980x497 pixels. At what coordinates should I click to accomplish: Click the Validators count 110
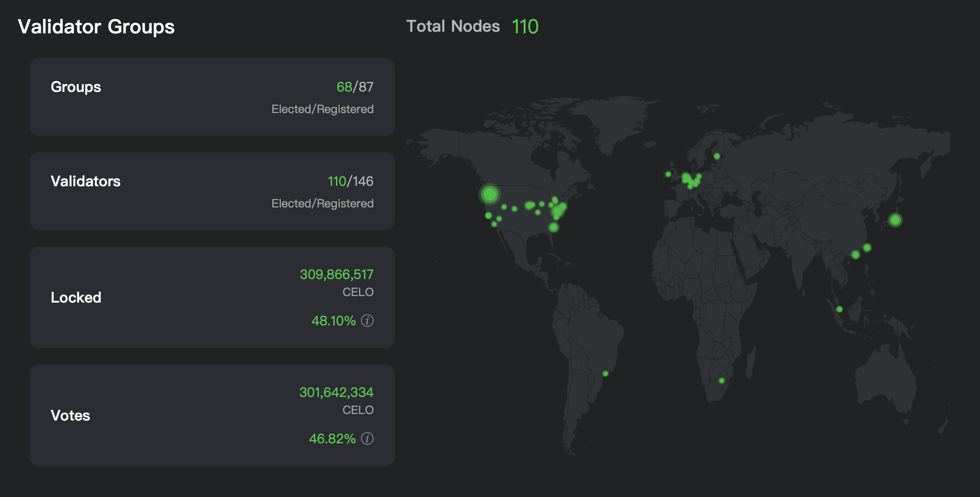(338, 181)
